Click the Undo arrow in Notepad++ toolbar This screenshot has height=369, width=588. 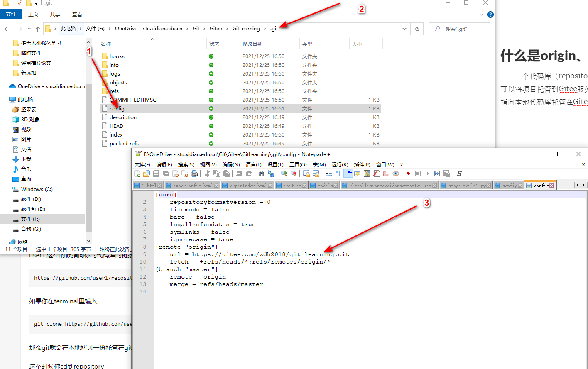tap(239, 174)
